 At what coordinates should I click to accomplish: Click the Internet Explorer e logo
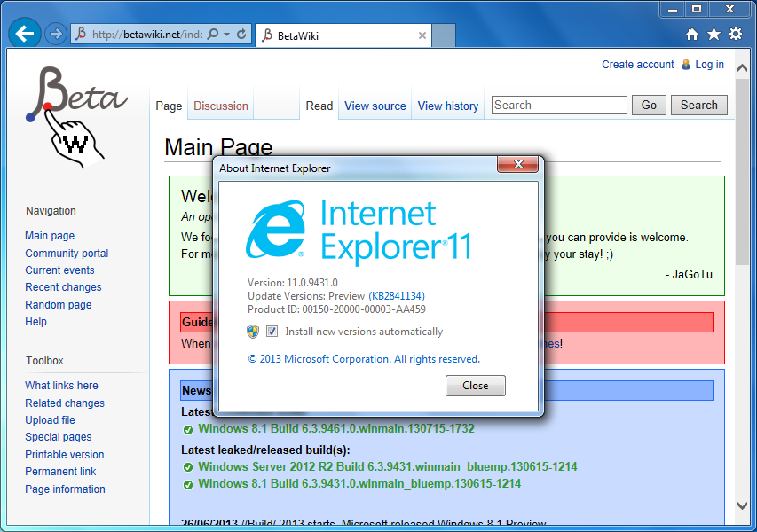click(x=276, y=229)
